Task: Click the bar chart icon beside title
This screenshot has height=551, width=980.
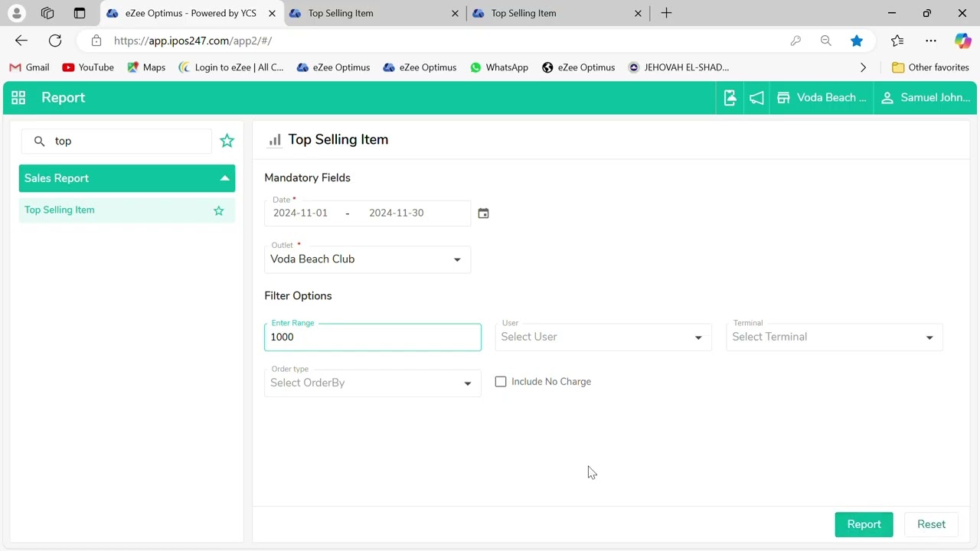Action: point(274,140)
